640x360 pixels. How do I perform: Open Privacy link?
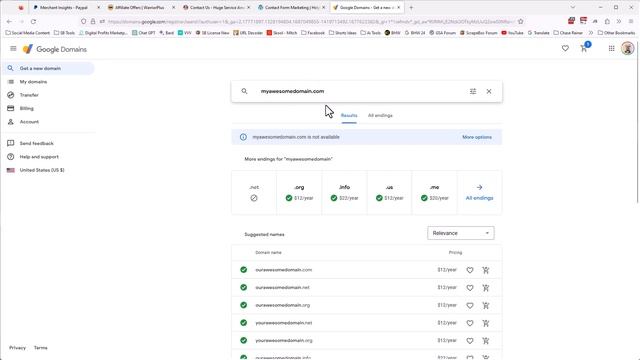17,348
